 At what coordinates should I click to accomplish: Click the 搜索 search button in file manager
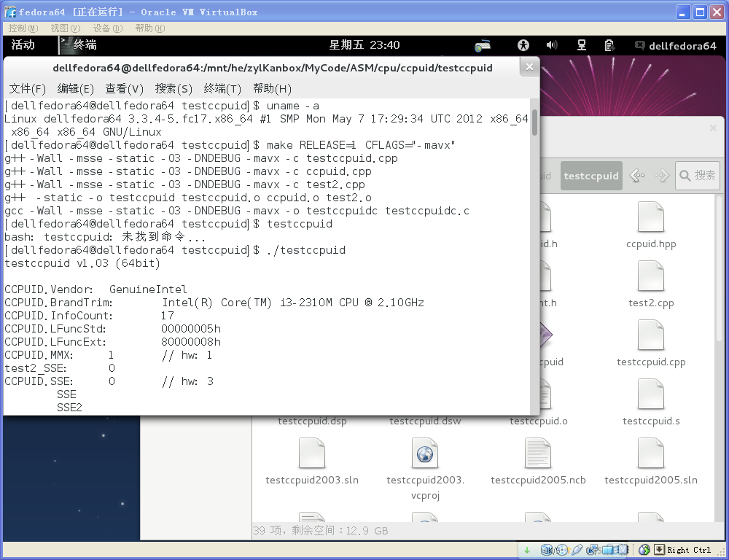(x=698, y=175)
